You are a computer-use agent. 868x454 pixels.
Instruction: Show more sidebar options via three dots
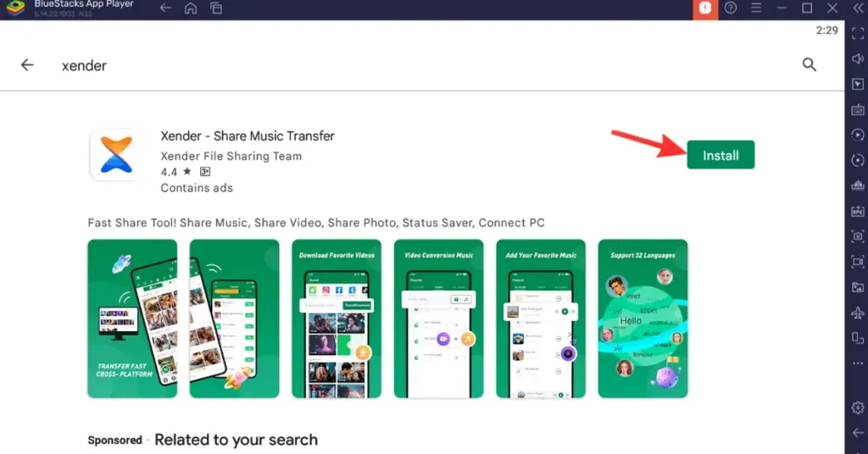click(x=858, y=363)
